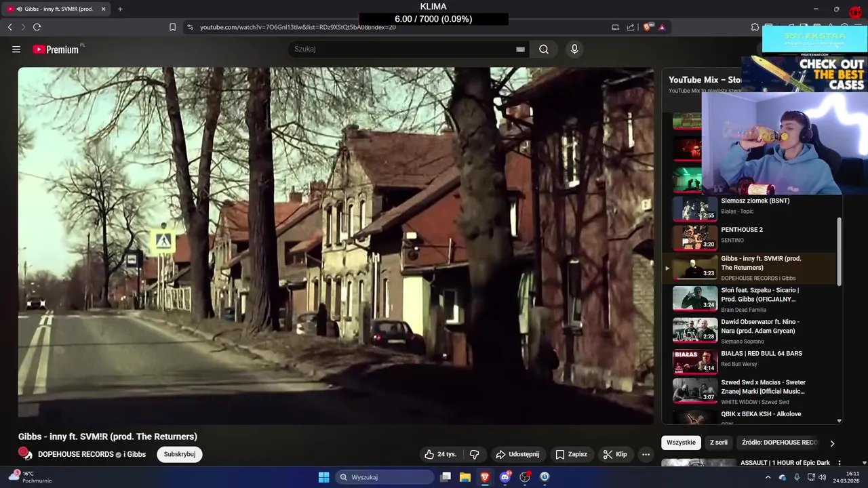
Task: Play PENTHOUSE 2 by SENTINO
Action: coord(742,230)
